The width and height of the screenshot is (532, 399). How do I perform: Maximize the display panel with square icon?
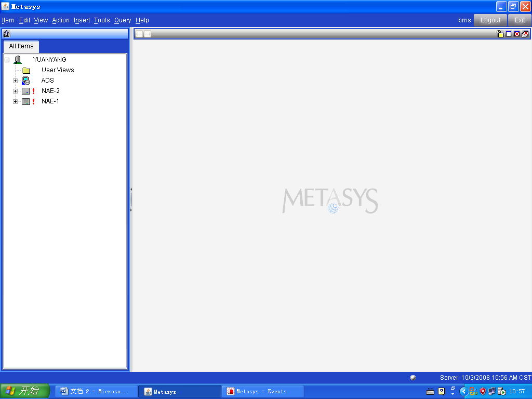point(509,34)
